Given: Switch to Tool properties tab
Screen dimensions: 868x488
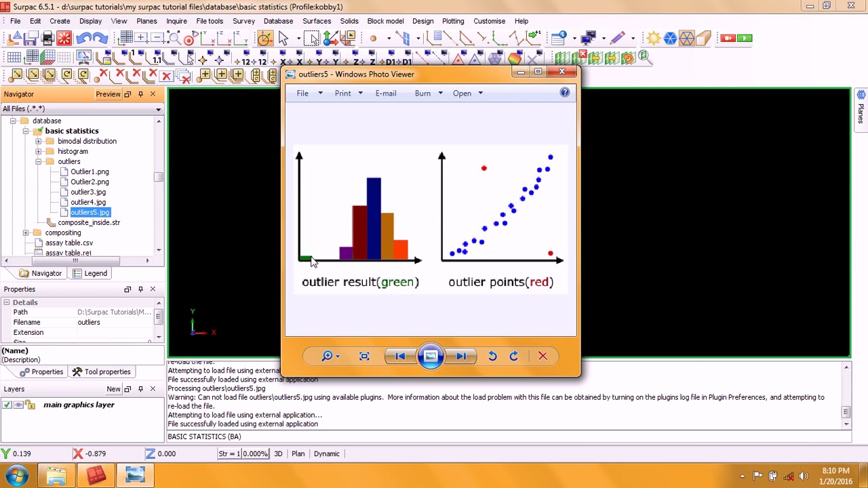Looking at the screenshot, I should [x=101, y=371].
